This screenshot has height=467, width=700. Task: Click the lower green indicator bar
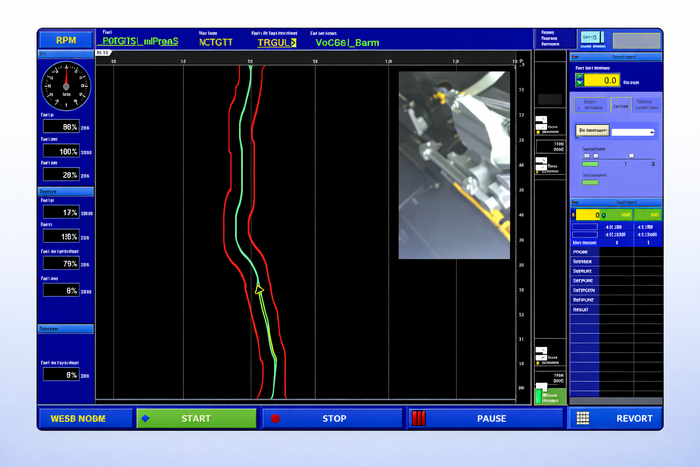point(590,183)
